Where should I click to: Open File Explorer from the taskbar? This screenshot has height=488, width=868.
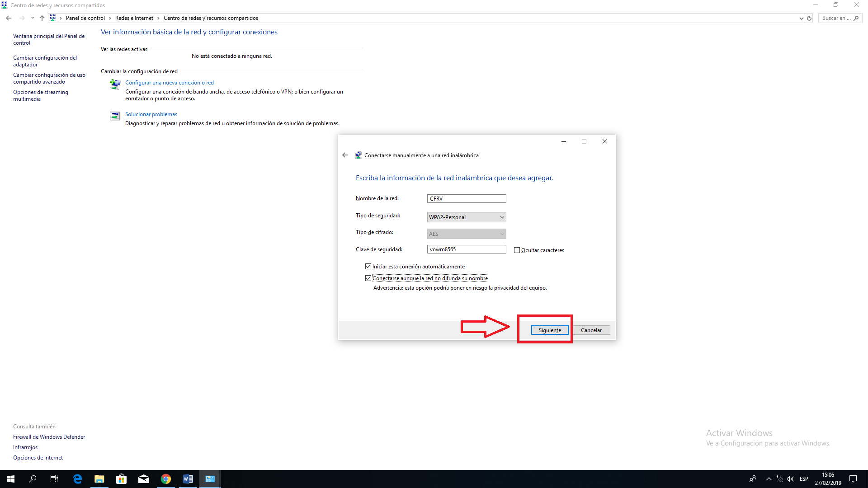pyautogui.click(x=99, y=479)
